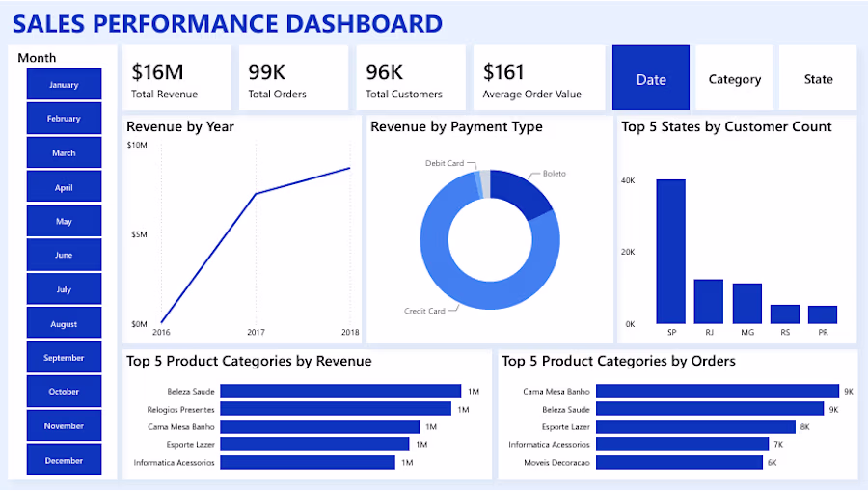Viewport: 868px width, 491px height.
Task: Filter by August
Action: click(65, 323)
